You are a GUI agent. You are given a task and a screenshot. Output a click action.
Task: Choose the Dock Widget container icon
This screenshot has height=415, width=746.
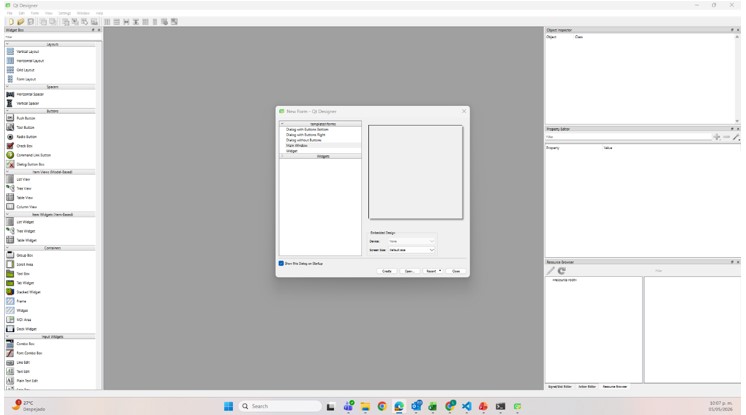click(10, 328)
